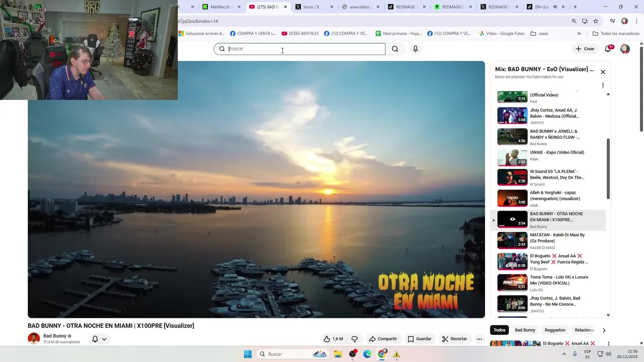Open Google Chrome taskbar icon
This screenshot has height=362, width=644.
click(x=382, y=354)
